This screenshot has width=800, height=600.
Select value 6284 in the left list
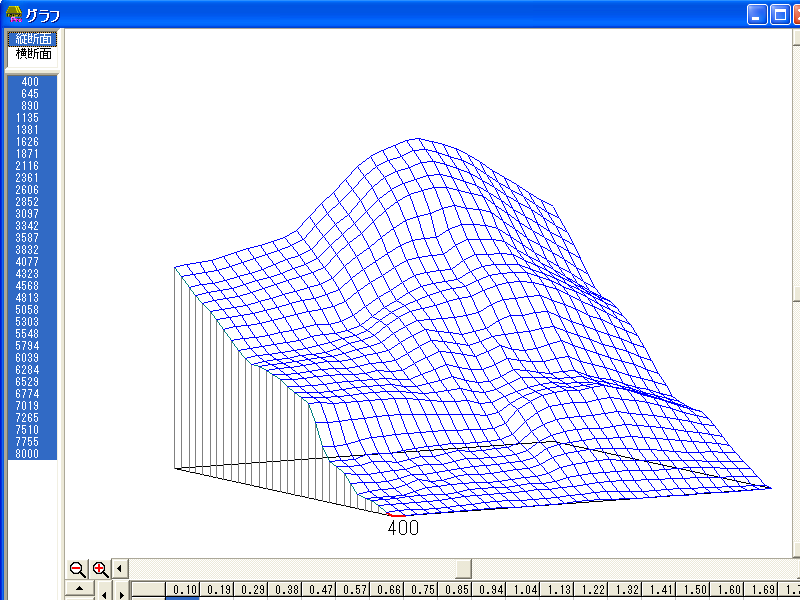point(32,369)
